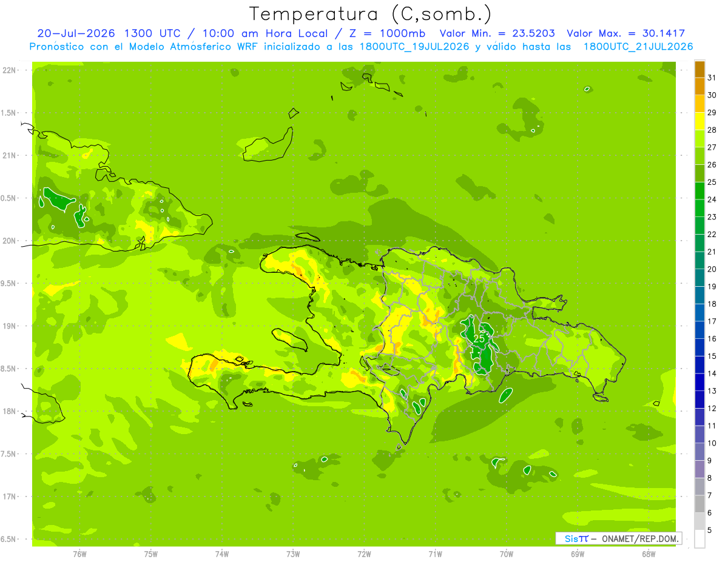Click the "14" colorbar label

pyautogui.click(x=712, y=373)
